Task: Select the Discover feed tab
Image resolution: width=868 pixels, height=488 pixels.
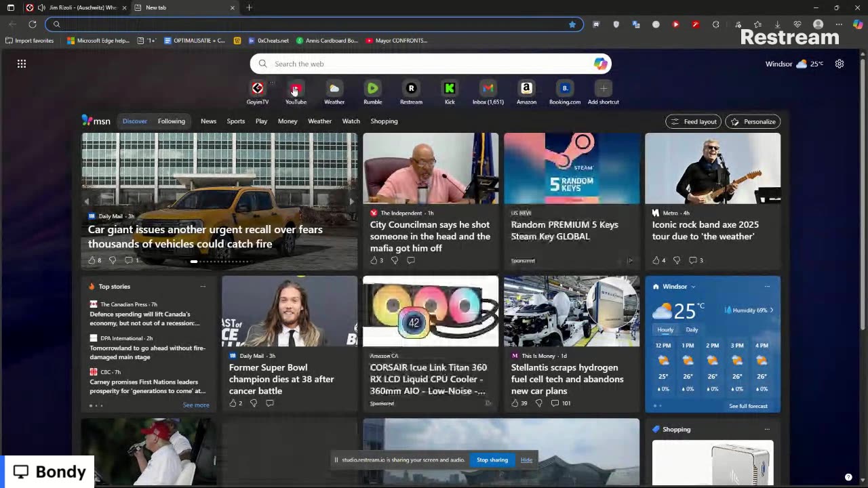Action: point(135,121)
